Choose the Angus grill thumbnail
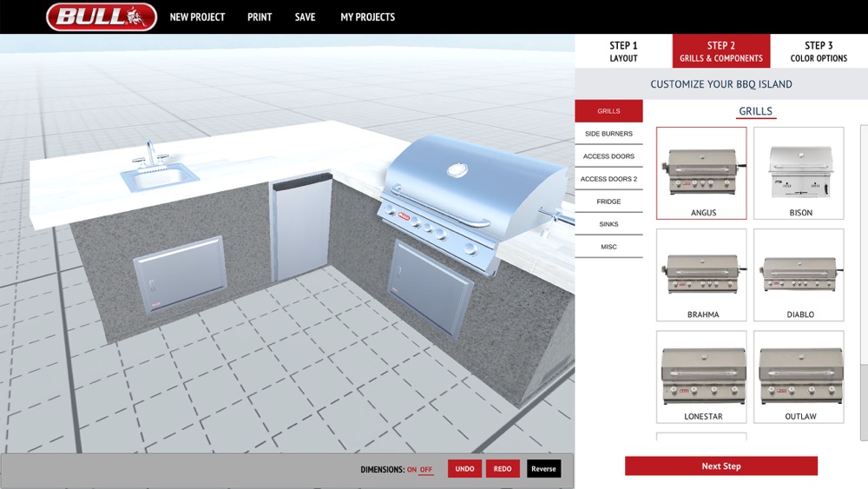 click(701, 173)
